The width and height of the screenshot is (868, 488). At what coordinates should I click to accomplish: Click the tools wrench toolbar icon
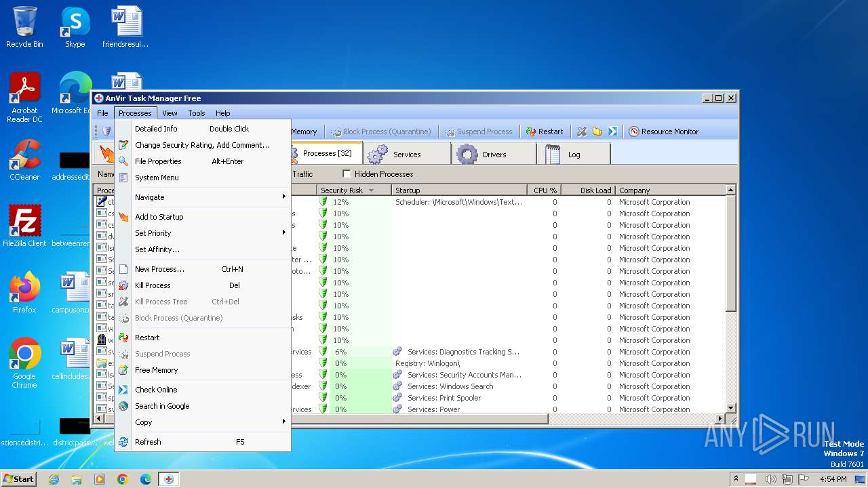[582, 131]
